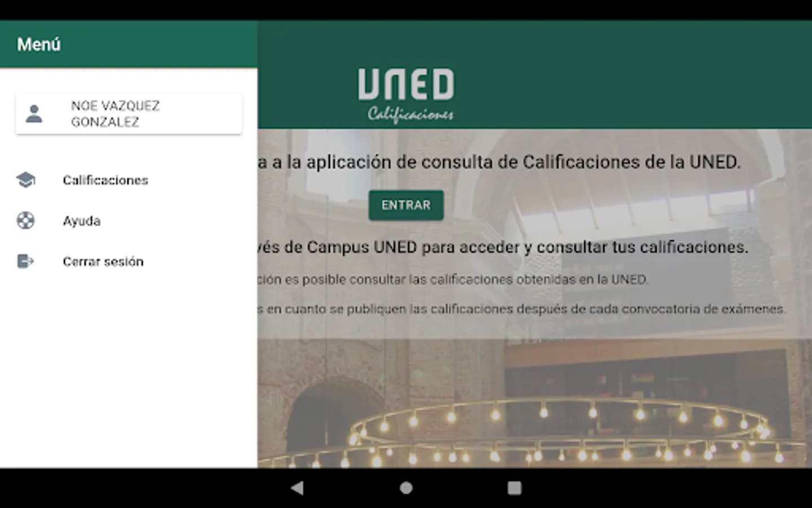Click the user profile avatar icon
Viewport: 812px width, 508px height.
[34, 113]
